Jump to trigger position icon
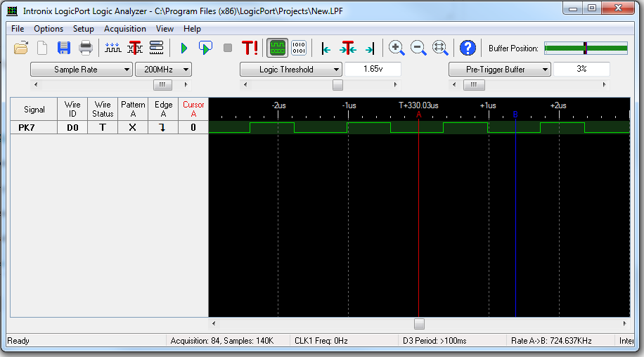Image resolution: width=644 pixels, height=357 pixels. [x=348, y=48]
